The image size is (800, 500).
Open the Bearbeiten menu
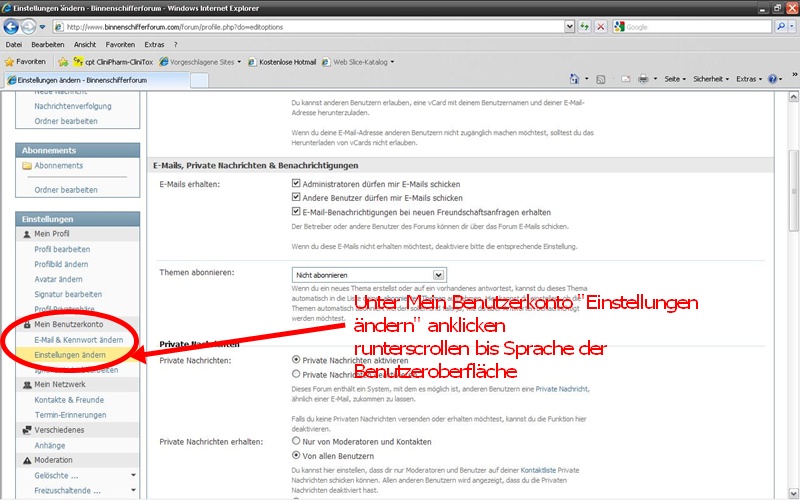(47, 45)
